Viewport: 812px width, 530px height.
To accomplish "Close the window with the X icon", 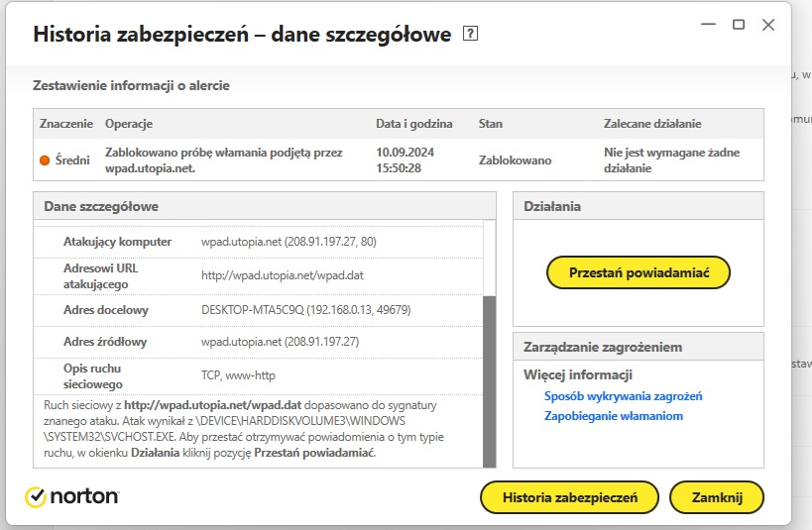I will click(x=768, y=25).
